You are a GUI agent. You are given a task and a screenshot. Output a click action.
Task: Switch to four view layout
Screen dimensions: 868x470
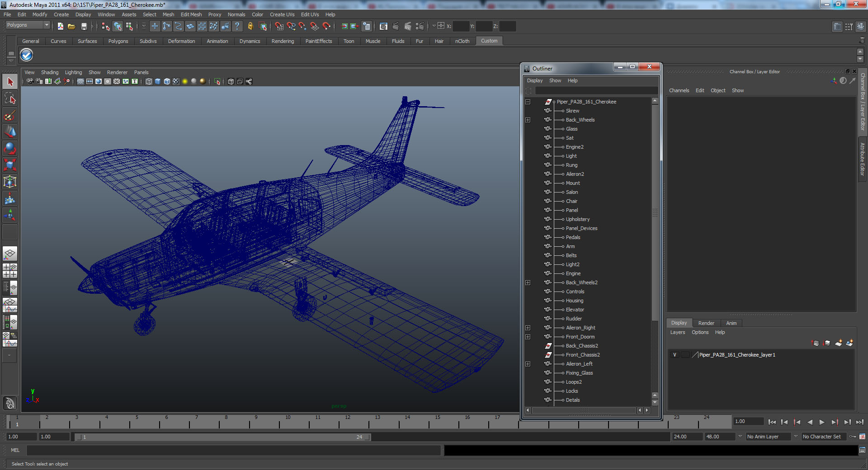pyautogui.click(x=10, y=271)
